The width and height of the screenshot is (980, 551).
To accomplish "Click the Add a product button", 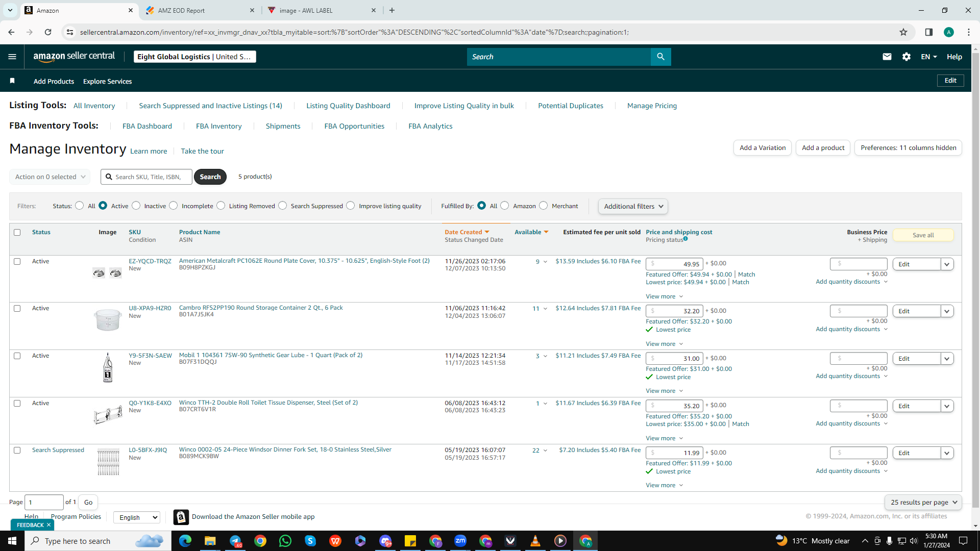I will [x=823, y=147].
